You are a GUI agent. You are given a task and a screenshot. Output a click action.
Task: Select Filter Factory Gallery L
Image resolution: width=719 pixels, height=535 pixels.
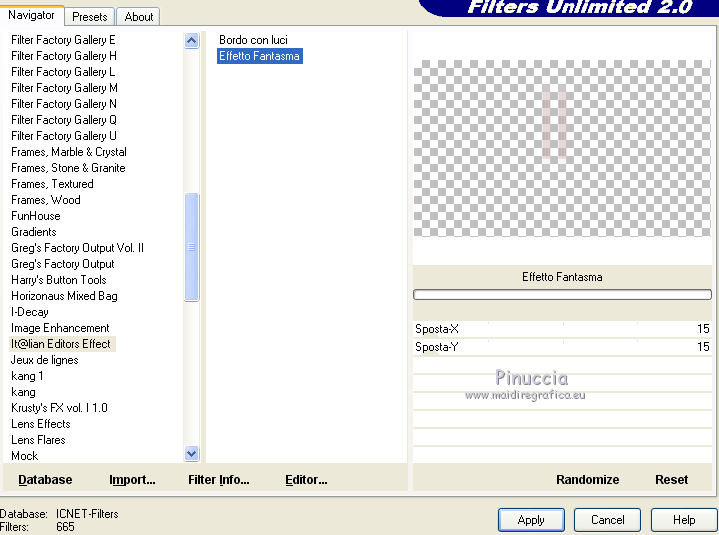tap(63, 72)
